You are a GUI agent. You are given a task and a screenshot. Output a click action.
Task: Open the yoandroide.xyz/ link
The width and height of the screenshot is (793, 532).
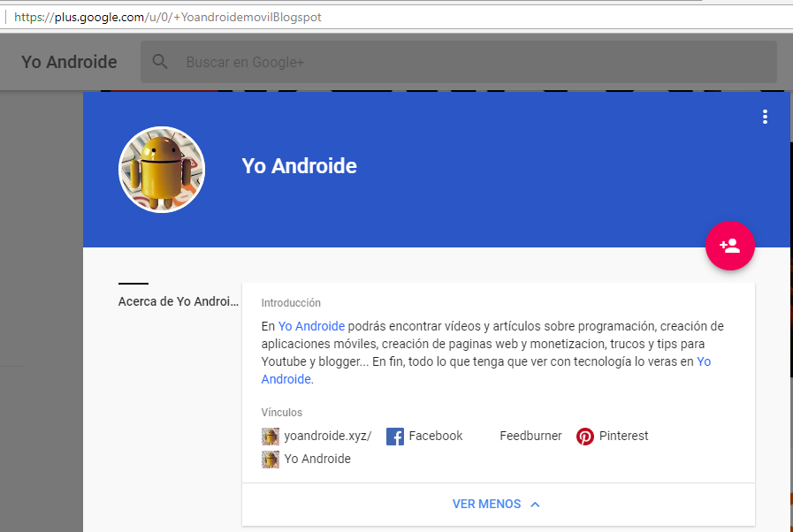328,436
